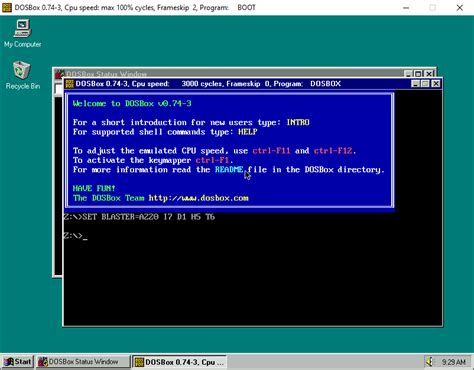Click the inner DOSBox window title bar icon
The height and width of the screenshot is (370, 474).
[x=70, y=84]
